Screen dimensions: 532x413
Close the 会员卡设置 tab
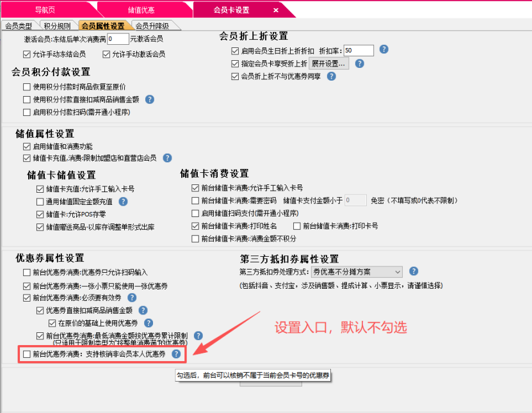point(276,10)
